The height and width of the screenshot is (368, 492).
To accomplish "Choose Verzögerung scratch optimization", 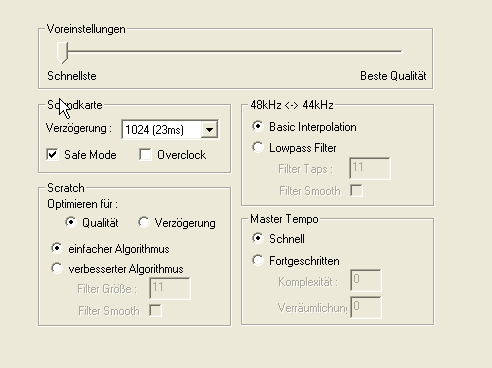I will tap(144, 222).
